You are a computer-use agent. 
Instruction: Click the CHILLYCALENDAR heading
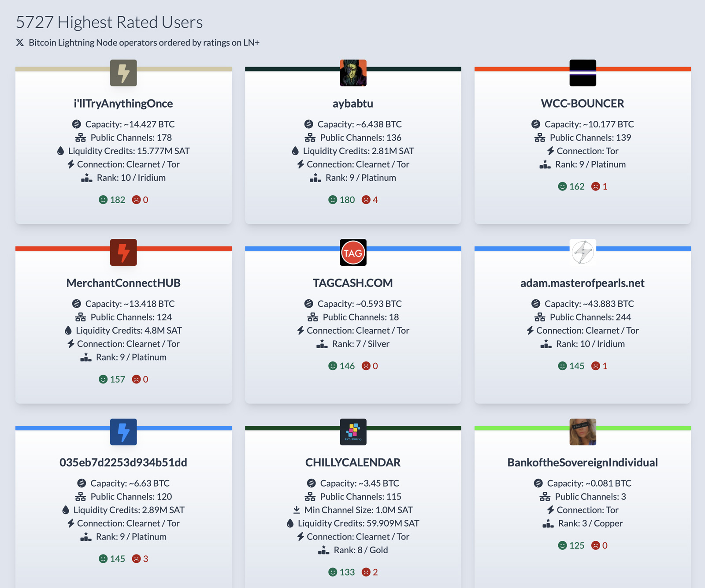coord(353,462)
